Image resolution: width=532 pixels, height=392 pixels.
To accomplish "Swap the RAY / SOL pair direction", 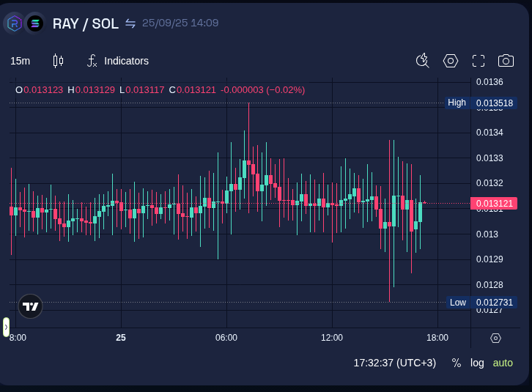I will point(130,23).
